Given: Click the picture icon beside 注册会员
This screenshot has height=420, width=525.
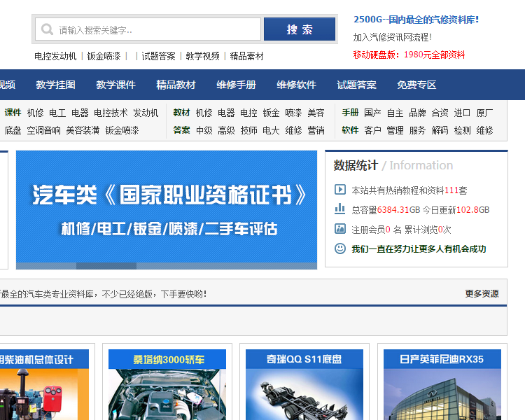Looking at the screenshot, I should coord(339,229).
